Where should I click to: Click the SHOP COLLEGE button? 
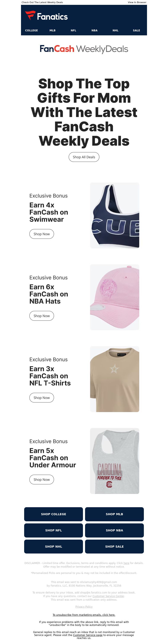53,514
